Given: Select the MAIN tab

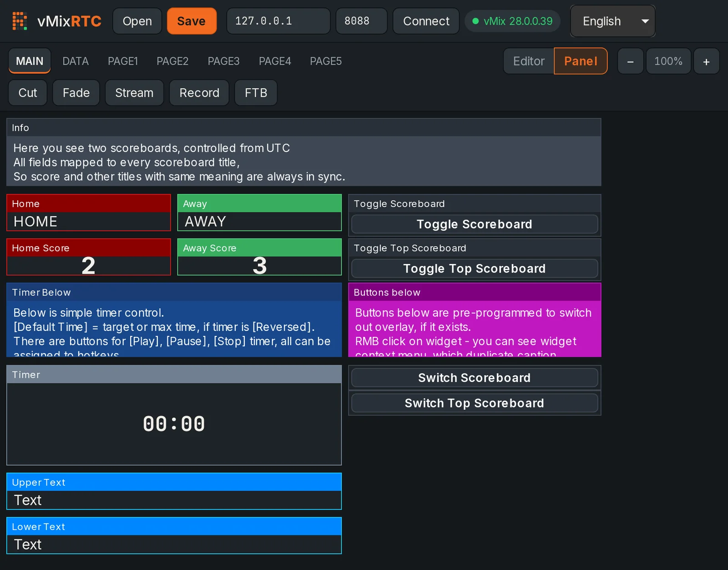Looking at the screenshot, I should click(30, 61).
